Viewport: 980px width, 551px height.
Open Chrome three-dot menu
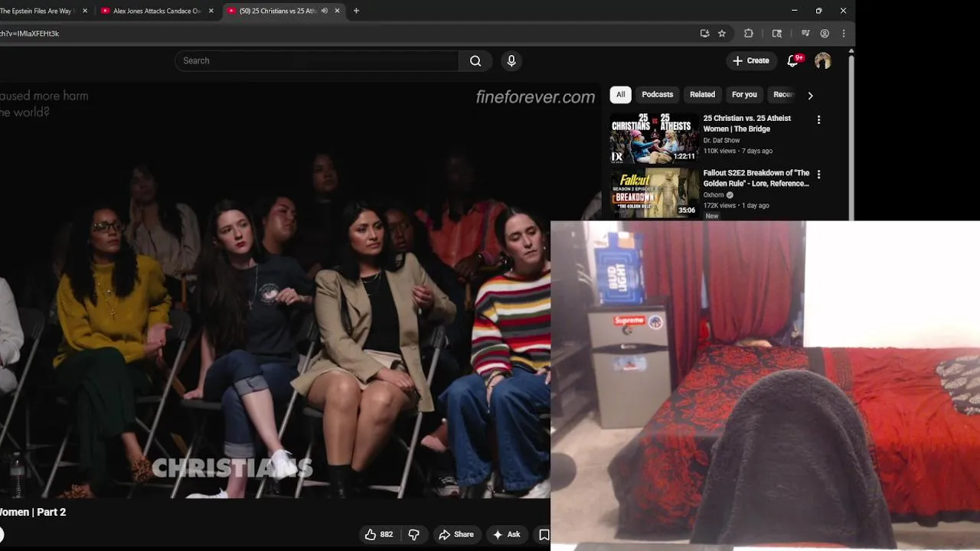(843, 34)
